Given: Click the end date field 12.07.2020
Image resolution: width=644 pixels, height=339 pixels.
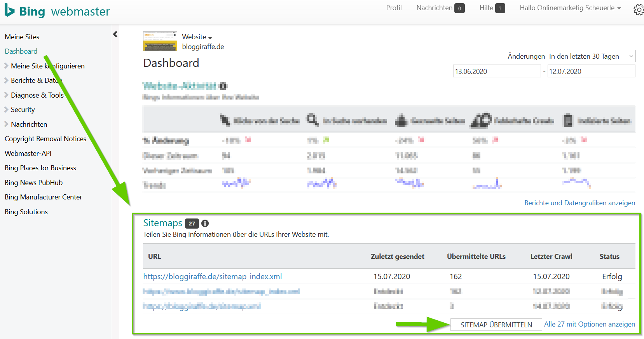Looking at the screenshot, I should [x=591, y=72].
